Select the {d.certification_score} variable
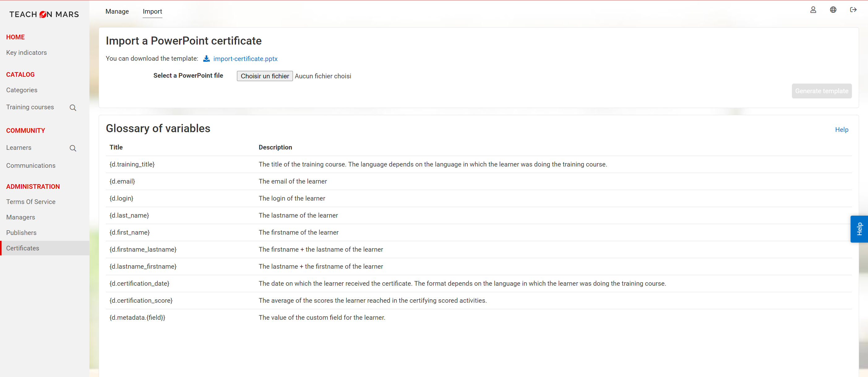Image resolution: width=868 pixels, height=377 pixels. tap(141, 301)
